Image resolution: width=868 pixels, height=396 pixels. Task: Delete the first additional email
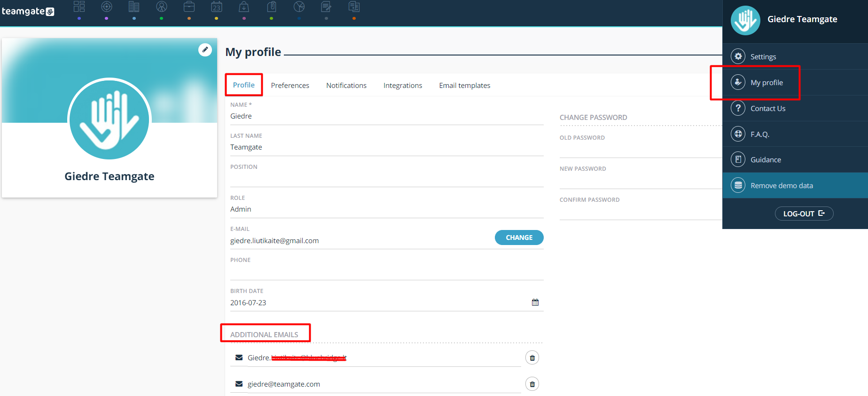coord(532,358)
